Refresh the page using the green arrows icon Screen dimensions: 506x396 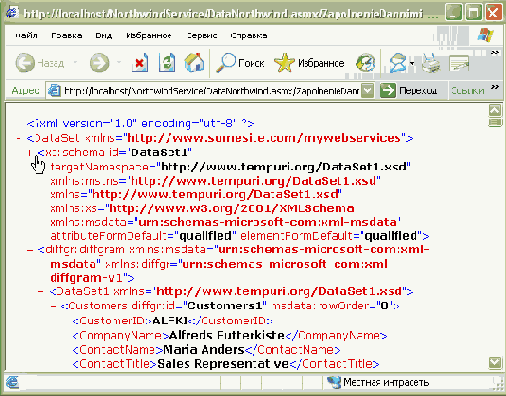pos(167,62)
